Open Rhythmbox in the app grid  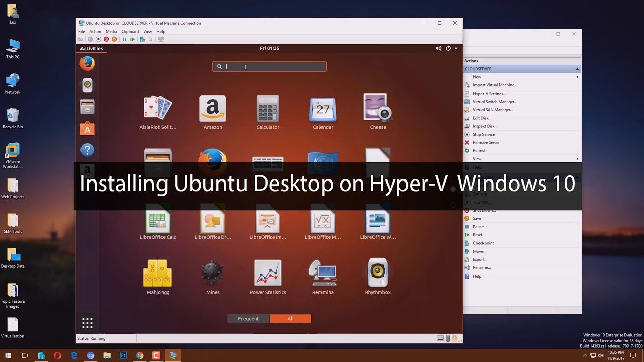tap(378, 277)
